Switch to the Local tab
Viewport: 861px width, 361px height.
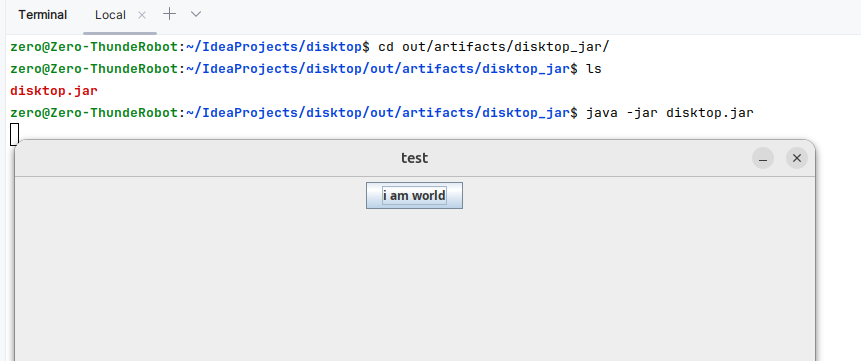tap(110, 15)
